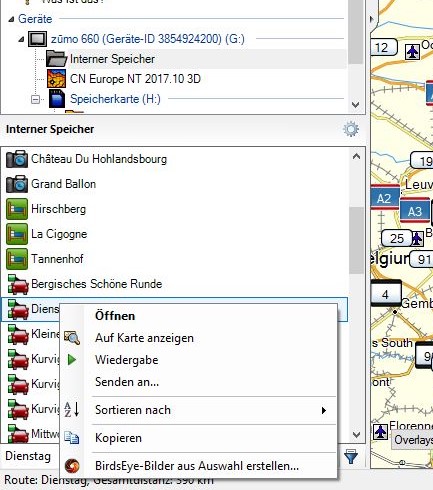Click route icon beside Bergisches Schöne Runde
The height and width of the screenshot is (490, 433).
[18, 284]
